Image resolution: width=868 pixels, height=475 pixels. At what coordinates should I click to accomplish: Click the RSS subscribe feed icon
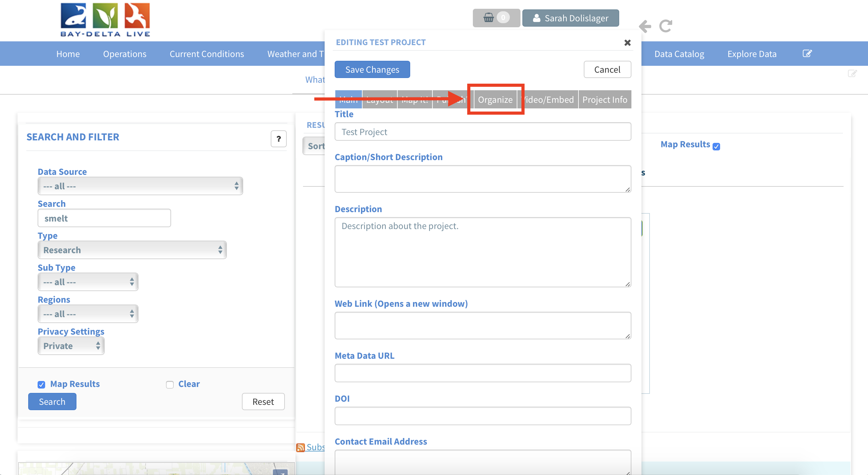(x=300, y=447)
